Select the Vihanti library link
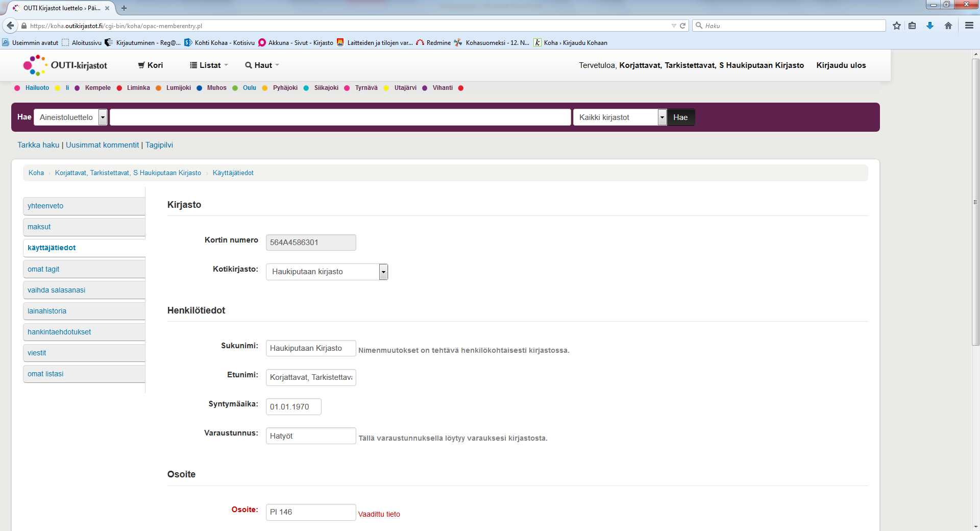 pyautogui.click(x=443, y=88)
